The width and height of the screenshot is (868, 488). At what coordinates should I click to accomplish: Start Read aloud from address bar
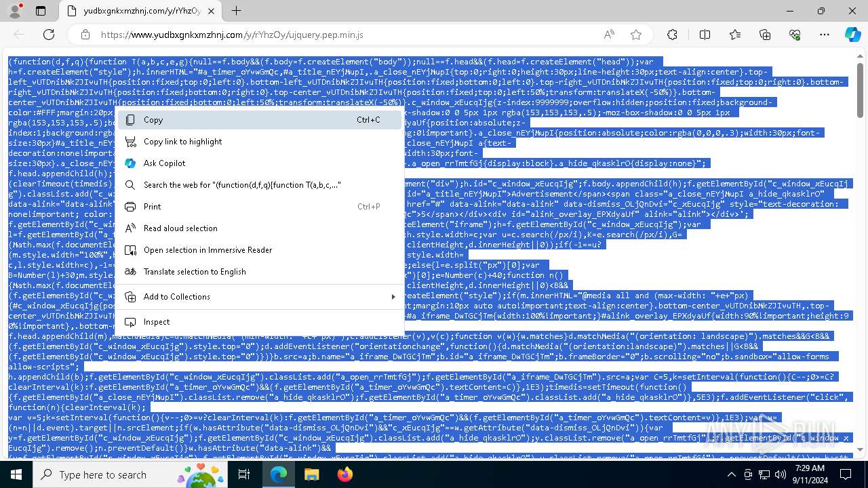click(609, 35)
